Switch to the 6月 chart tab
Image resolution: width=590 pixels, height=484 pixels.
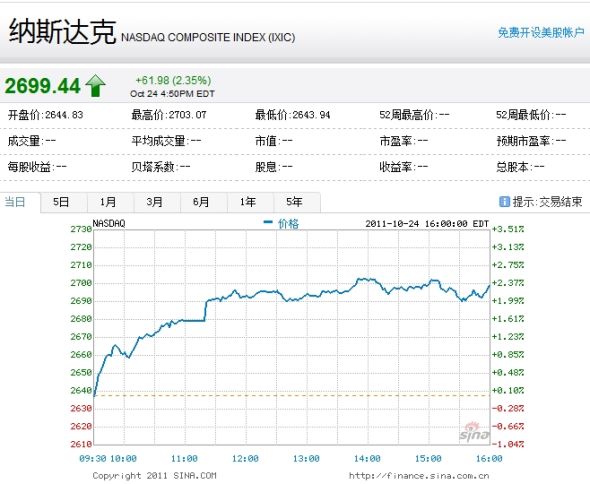201,202
